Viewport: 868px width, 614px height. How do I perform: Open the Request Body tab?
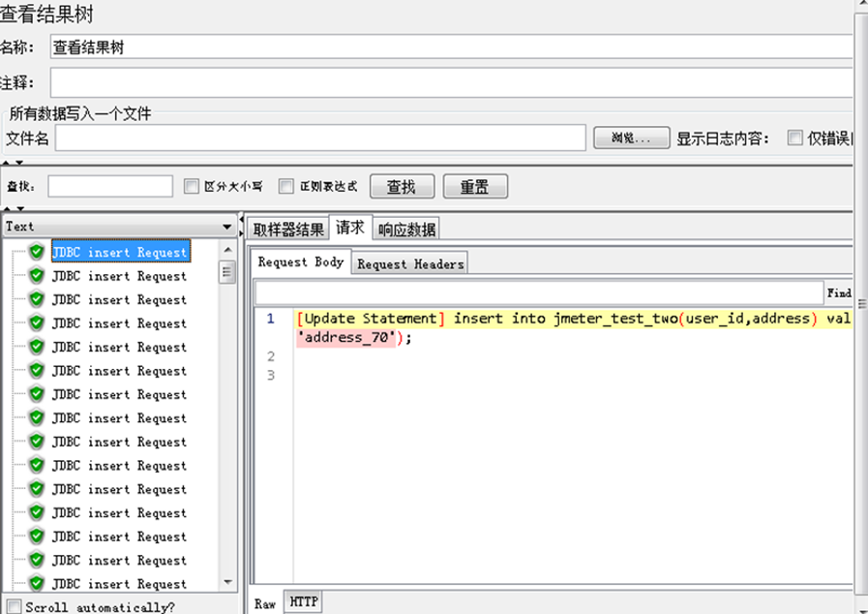[301, 262]
